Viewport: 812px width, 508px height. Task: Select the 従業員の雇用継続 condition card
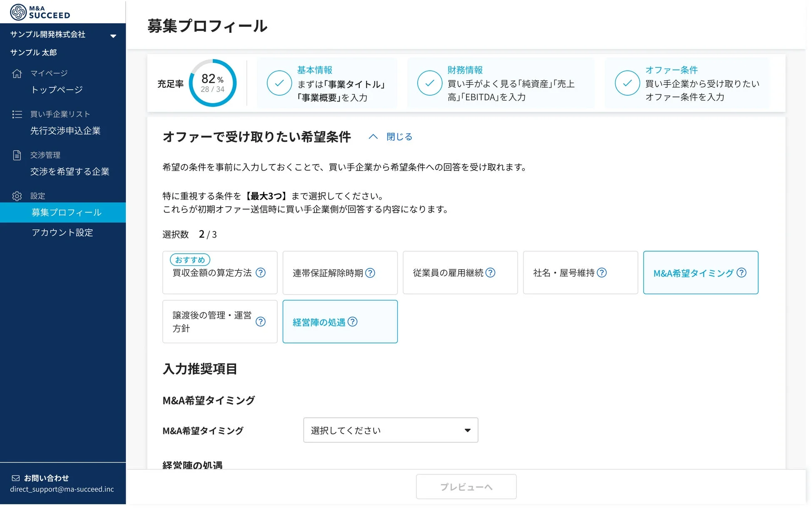click(x=460, y=273)
